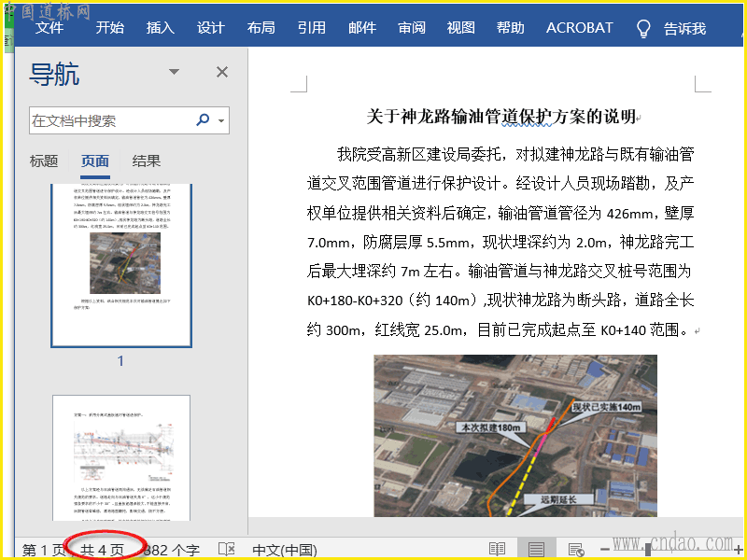Viewport: 747px width, 560px height.
Task: Close the 导航 navigation pane
Action: [x=222, y=72]
